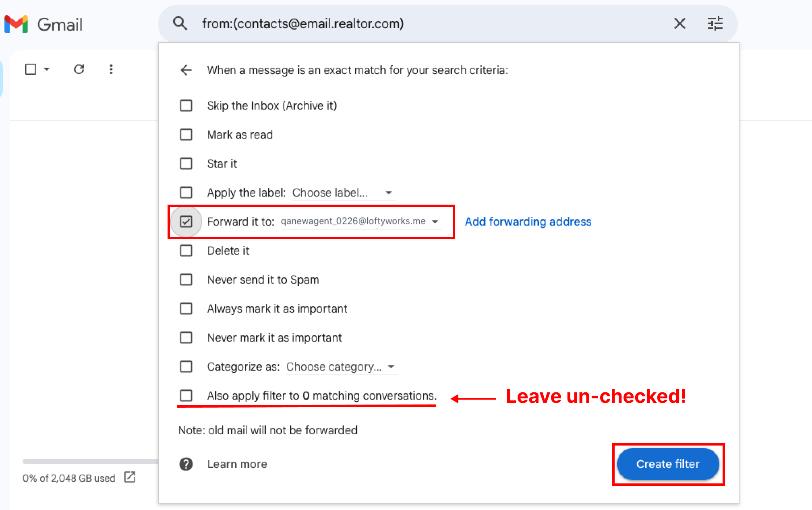Open the three-dot More menu
This screenshot has height=510, width=812.
coord(111,69)
